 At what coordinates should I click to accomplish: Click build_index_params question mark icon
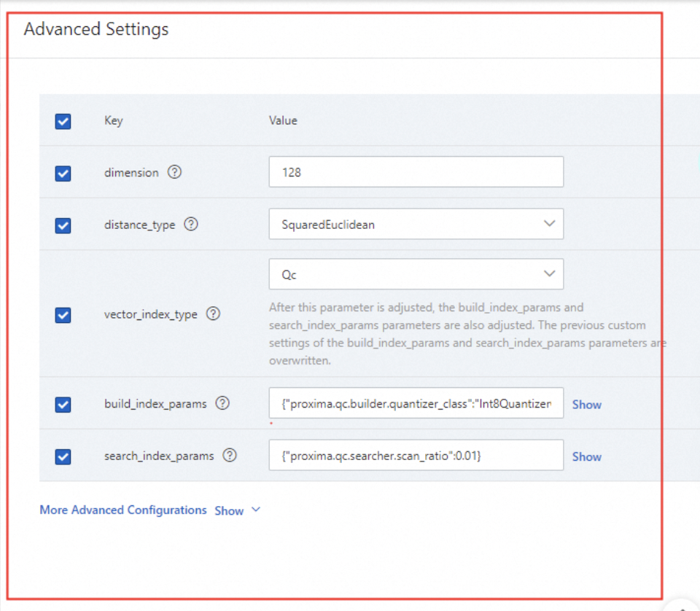(222, 403)
